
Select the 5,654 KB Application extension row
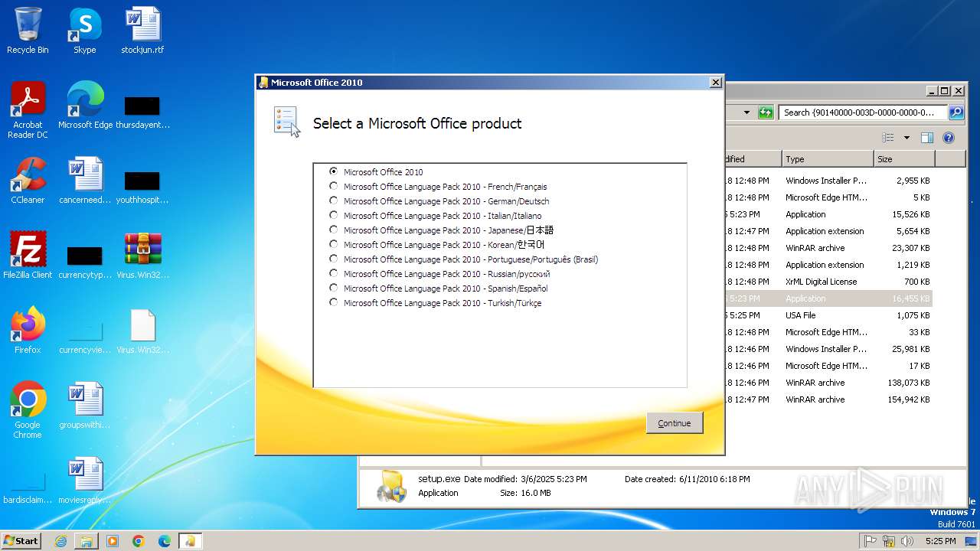[x=828, y=231]
